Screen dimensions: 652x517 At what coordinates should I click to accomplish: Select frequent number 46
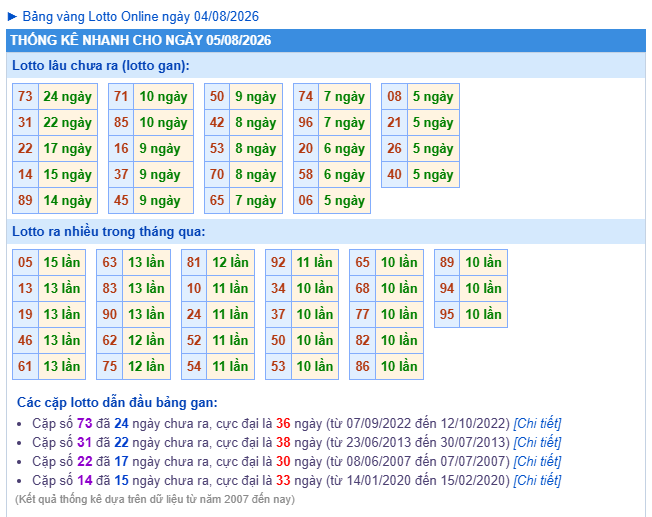(x=25, y=340)
